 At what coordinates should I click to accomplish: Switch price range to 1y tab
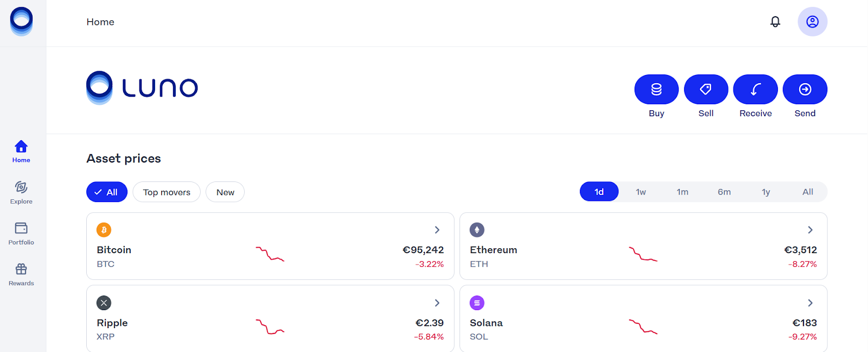click(766, 192)
